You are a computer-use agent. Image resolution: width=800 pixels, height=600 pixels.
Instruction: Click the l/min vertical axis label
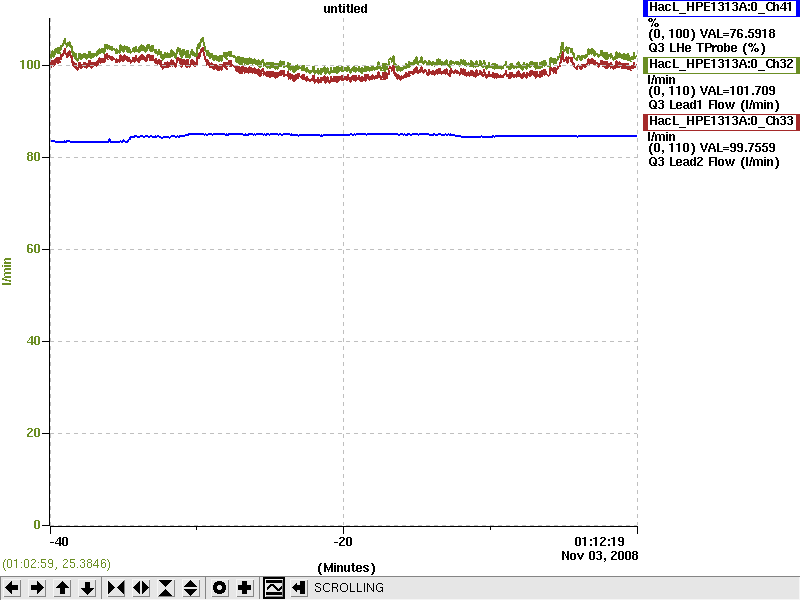(x=7, y=271)
